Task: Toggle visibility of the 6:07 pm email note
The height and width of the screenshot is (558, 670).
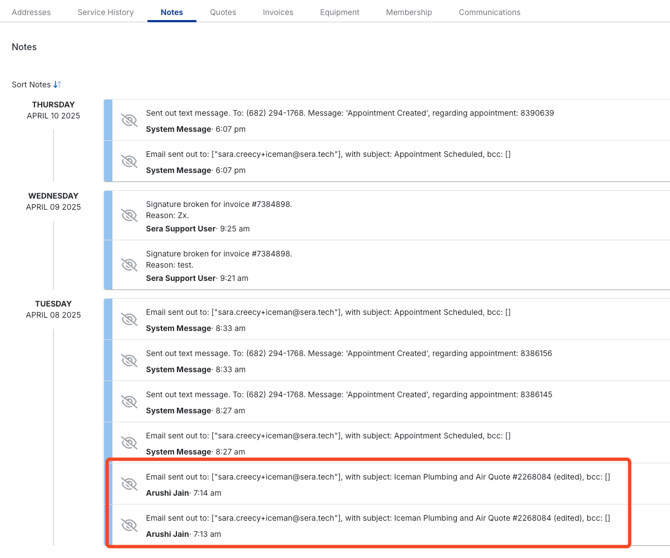Action: [x=129, y=162]
